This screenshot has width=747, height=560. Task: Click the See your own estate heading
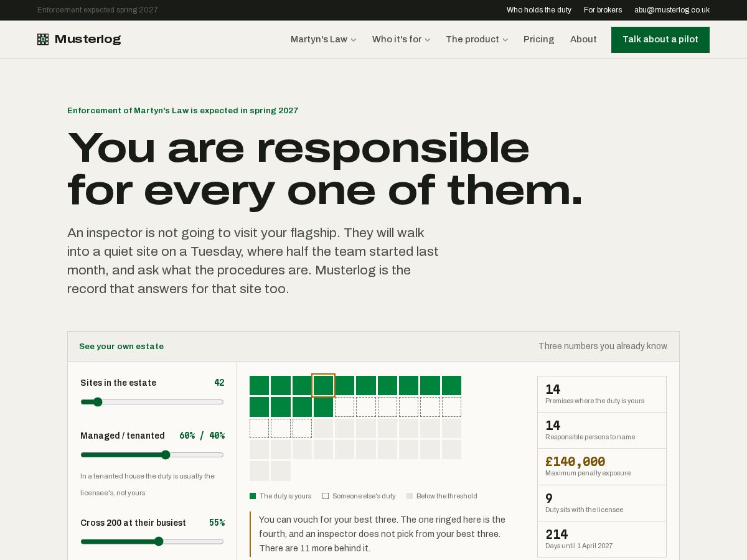121,347
